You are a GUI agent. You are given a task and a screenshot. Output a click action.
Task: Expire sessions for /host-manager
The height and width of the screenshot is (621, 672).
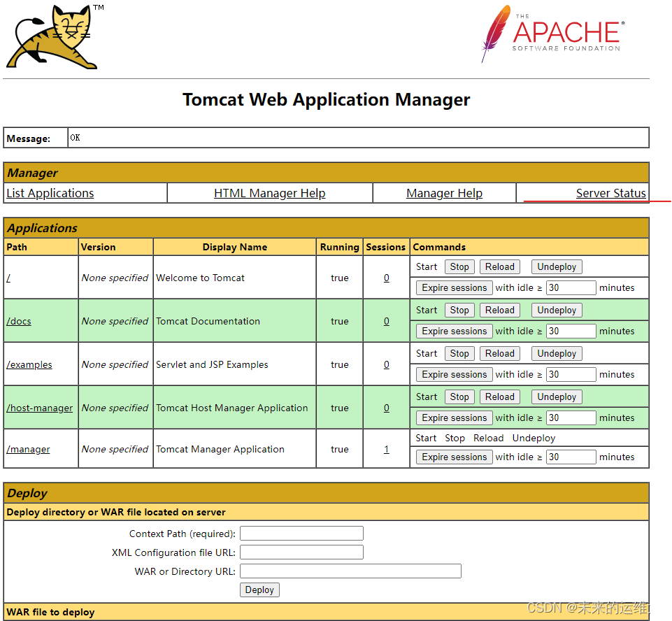tap(455, 418)
